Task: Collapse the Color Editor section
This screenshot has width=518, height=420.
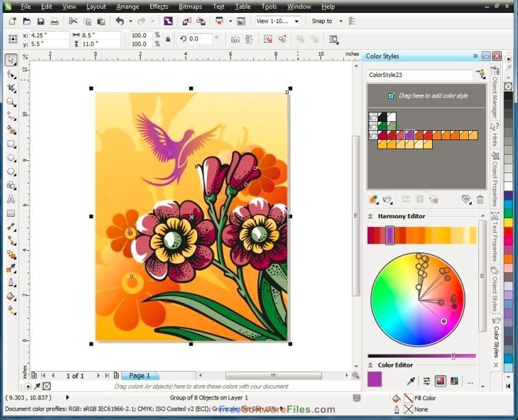Action: pyautogui.click(x=371, y=365)
